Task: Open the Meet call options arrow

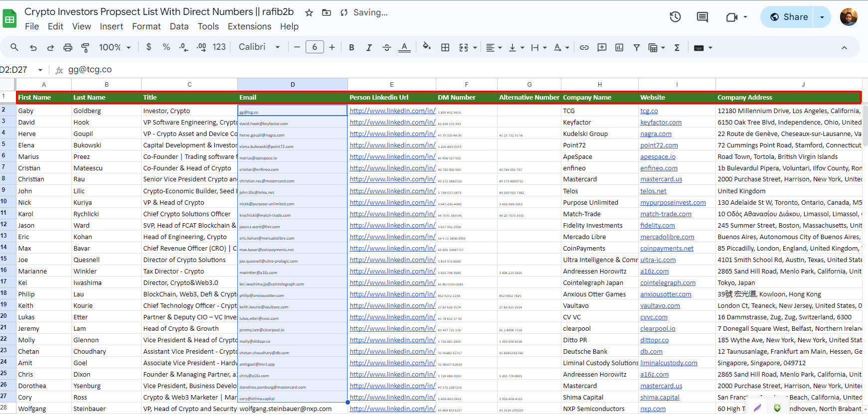Action: pyautogui.click(x=745, y=17)
